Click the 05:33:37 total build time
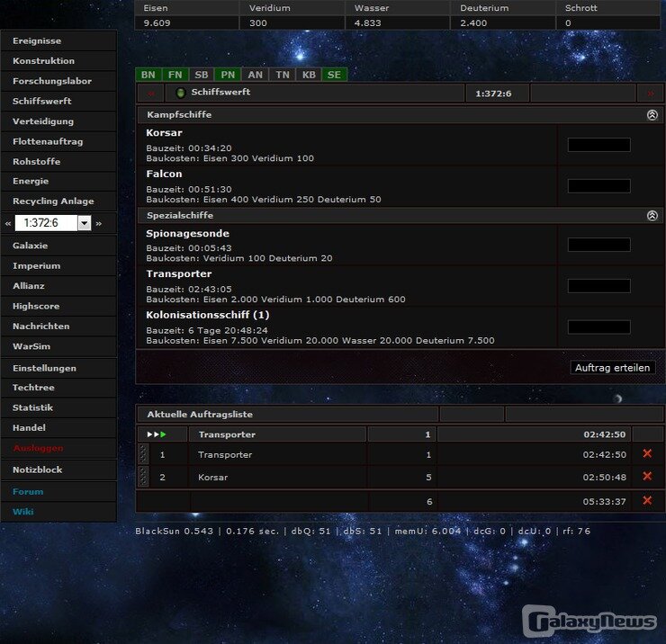This screenshot has width=666, height=644. 604,501
